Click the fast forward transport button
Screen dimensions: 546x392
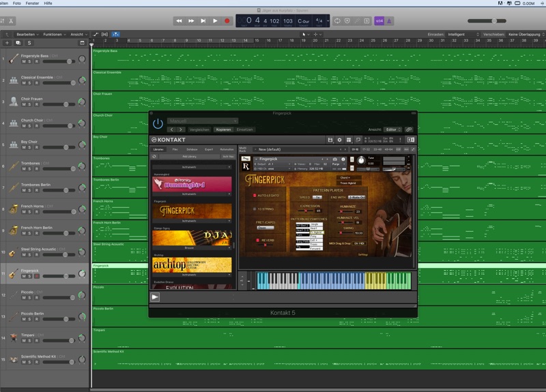191,21
